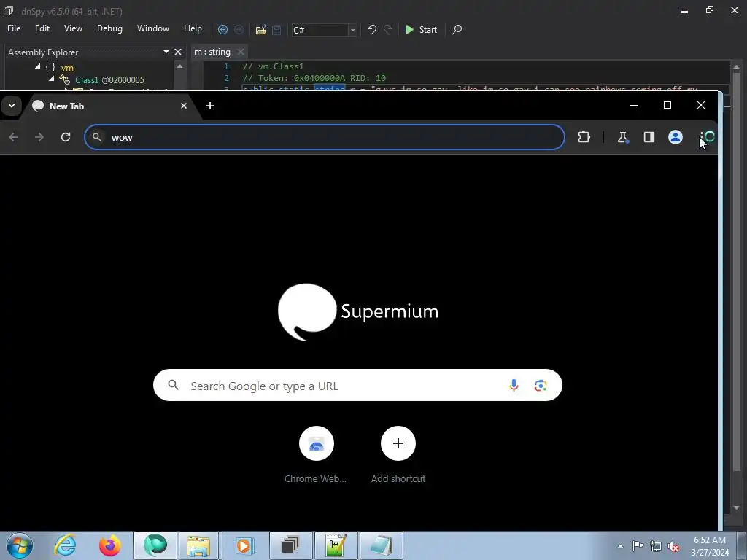This screenshot has height=560, width=747.
Task: Open the clock showing 6:52 AM
Action: [710, 546]
